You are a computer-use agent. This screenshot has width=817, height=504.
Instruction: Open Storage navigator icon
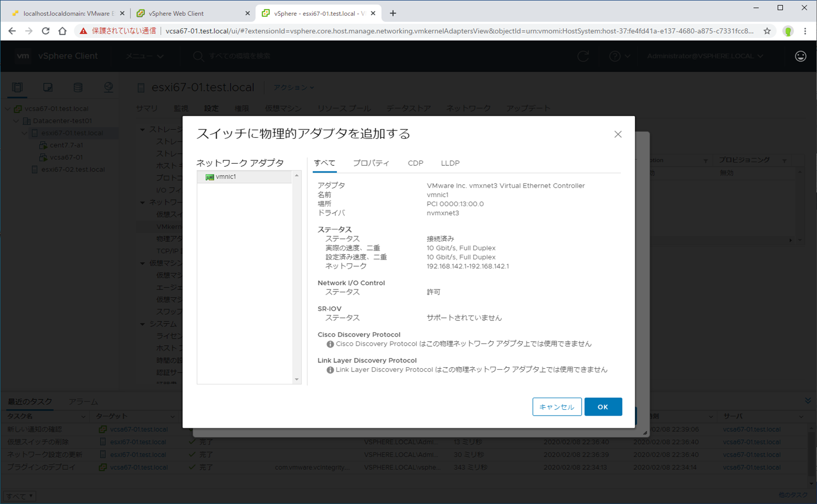[x=78, y=87]
